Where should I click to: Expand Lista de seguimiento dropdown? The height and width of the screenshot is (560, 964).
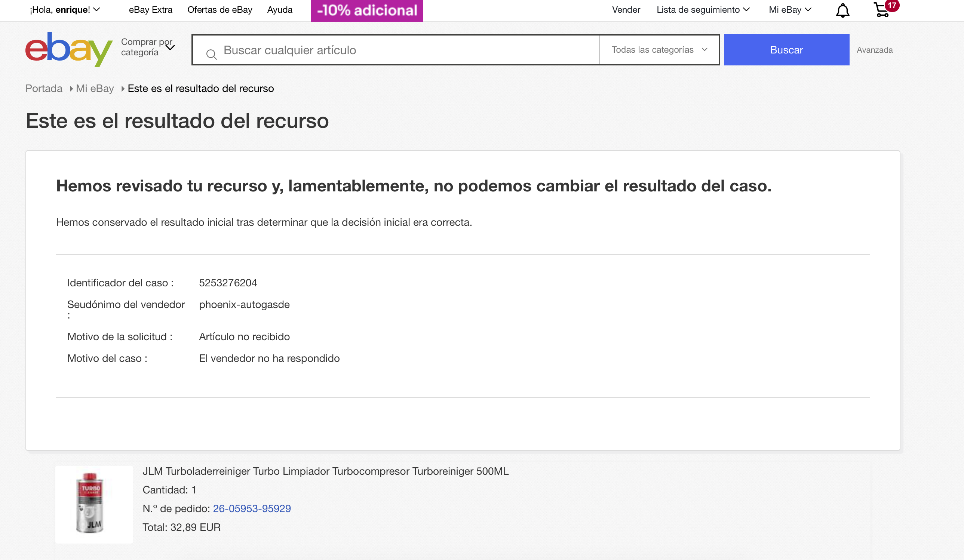click(x=703, y=10)
